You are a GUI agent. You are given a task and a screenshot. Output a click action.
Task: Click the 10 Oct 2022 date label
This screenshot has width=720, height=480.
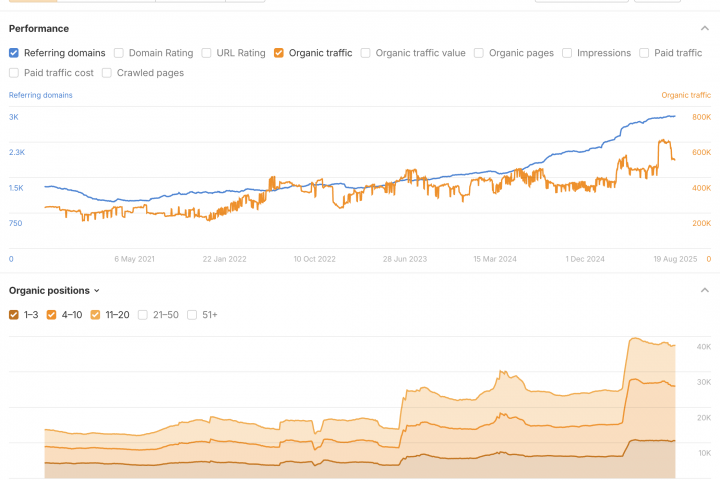pos(315,259)
